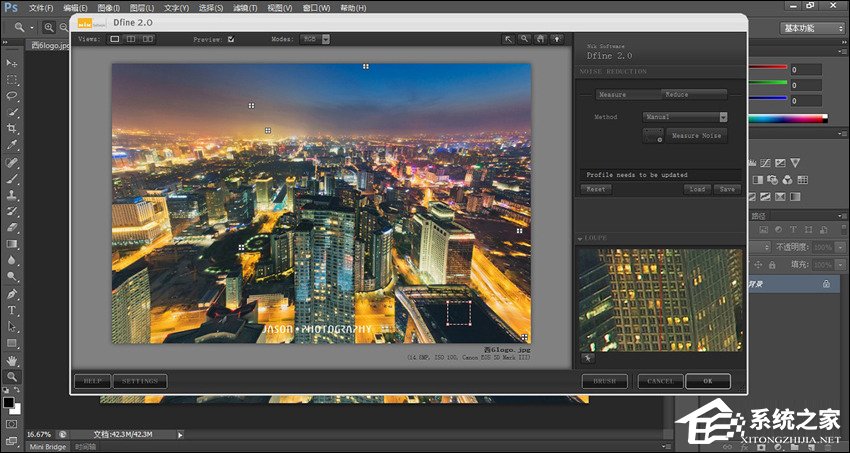Viewport: 850px width, 453px height.
Task: Open the Method dropdown set to Manual
Action: point(685,117)
